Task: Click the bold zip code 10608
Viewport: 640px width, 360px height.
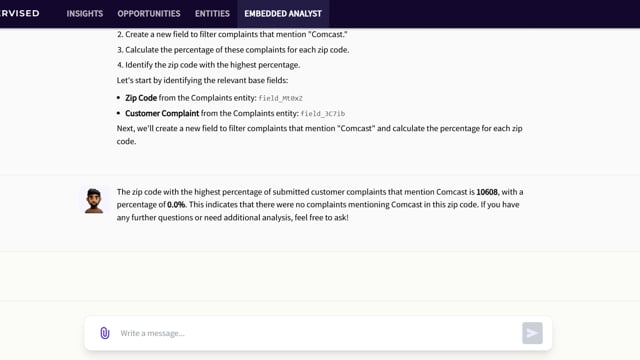Action: [487, 192]
